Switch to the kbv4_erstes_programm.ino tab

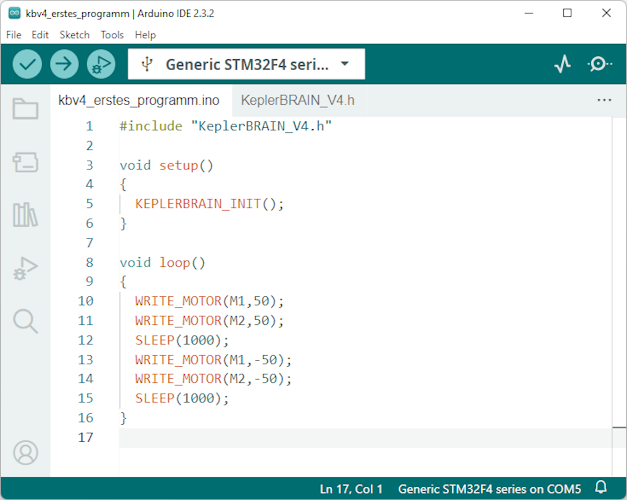[x=139, y=100]
